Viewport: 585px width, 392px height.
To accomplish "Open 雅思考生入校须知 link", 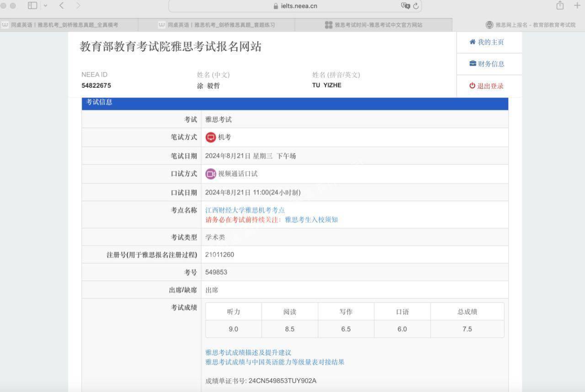I will tap(311, 220).
